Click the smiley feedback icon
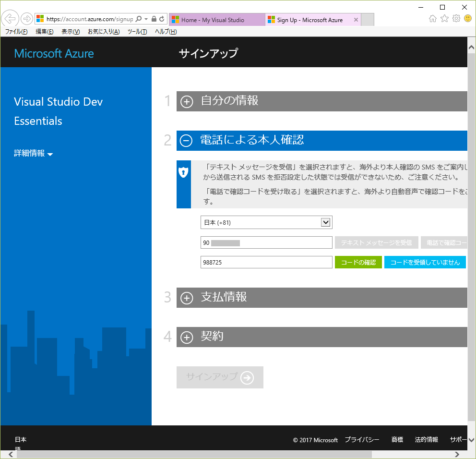This screenshot has width=476, height=459. (x=468, y=19)
